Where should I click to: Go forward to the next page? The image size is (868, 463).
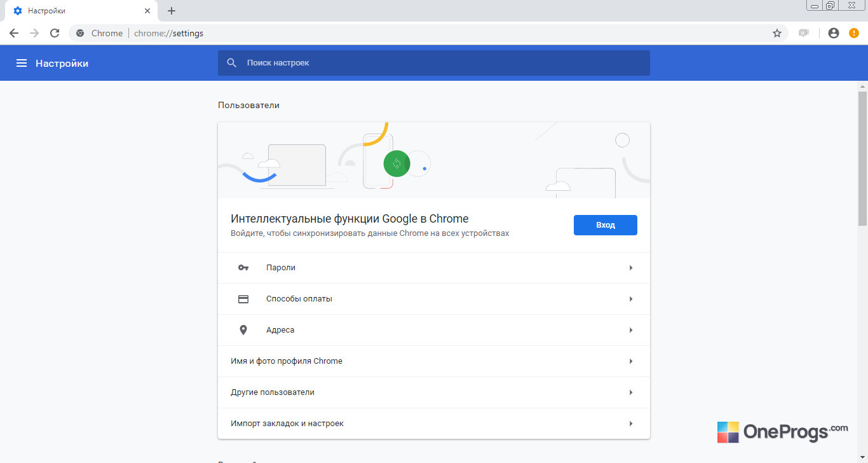coord(34,33)
